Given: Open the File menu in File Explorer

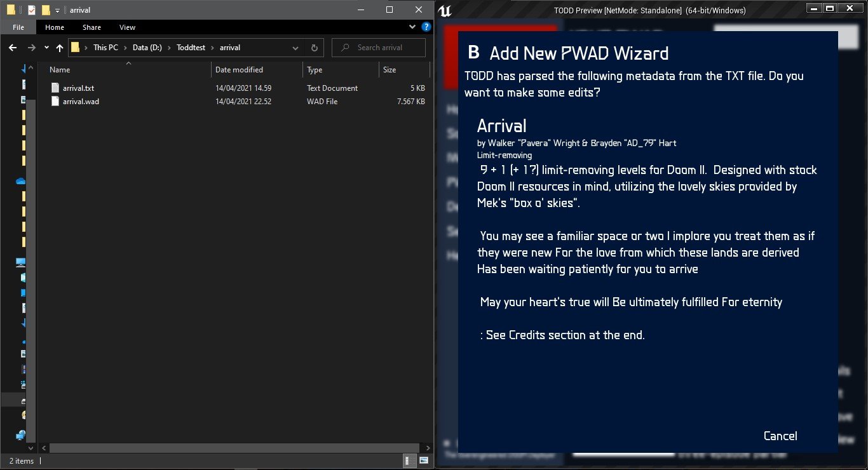Looking at the screenshot, I should click(18, 27).
